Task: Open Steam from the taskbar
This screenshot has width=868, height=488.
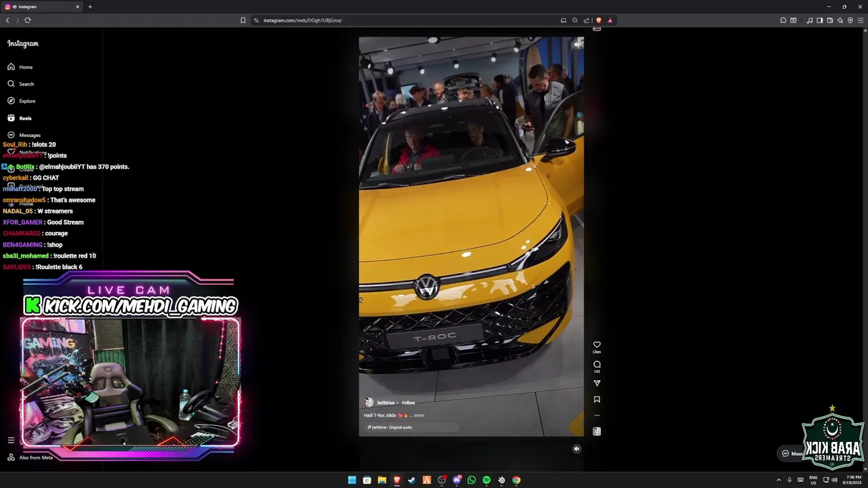Action: click(x=412, y=480)
